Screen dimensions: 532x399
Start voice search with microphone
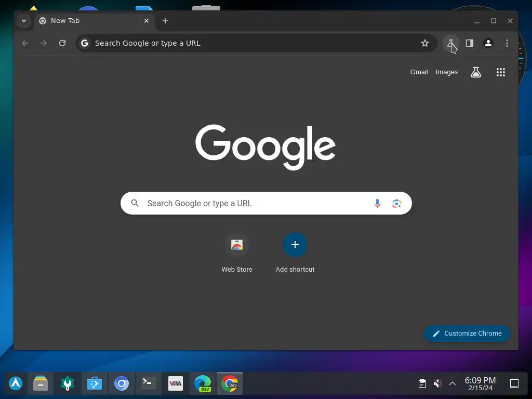click(377, 203)
